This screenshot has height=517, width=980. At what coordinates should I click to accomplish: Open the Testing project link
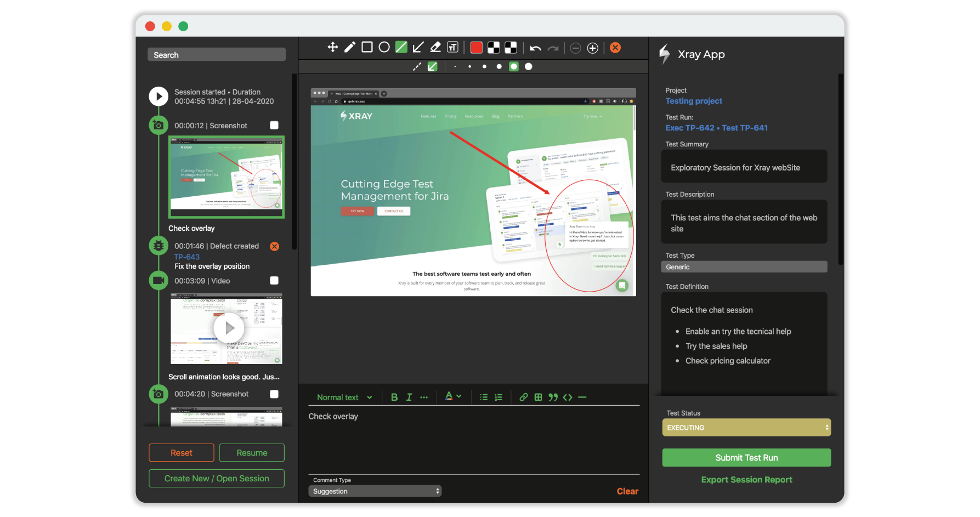click(x=694, y=101)
